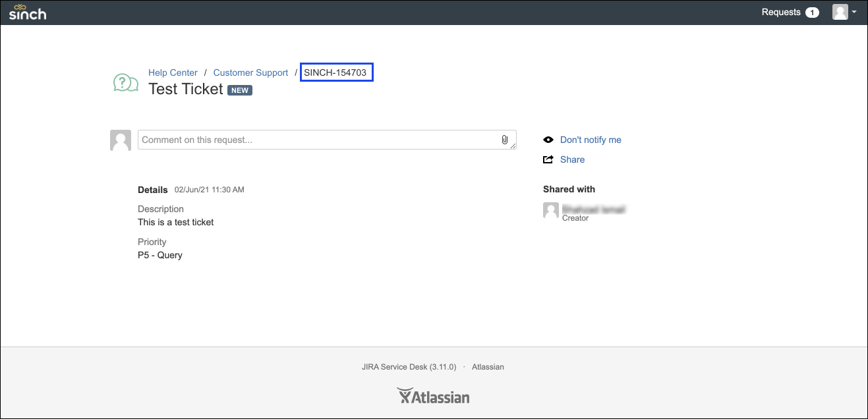
Task: Click Share to share this request
Action: (x=571, y=159)
